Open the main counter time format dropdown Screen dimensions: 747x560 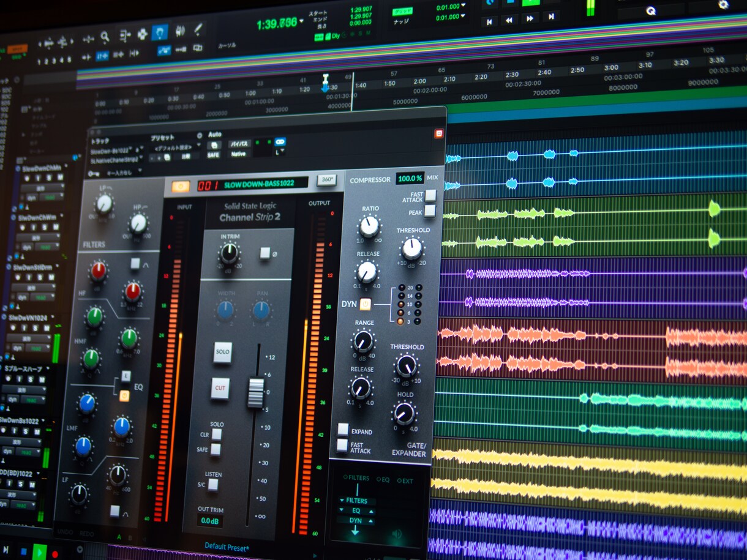pos(301,21)
